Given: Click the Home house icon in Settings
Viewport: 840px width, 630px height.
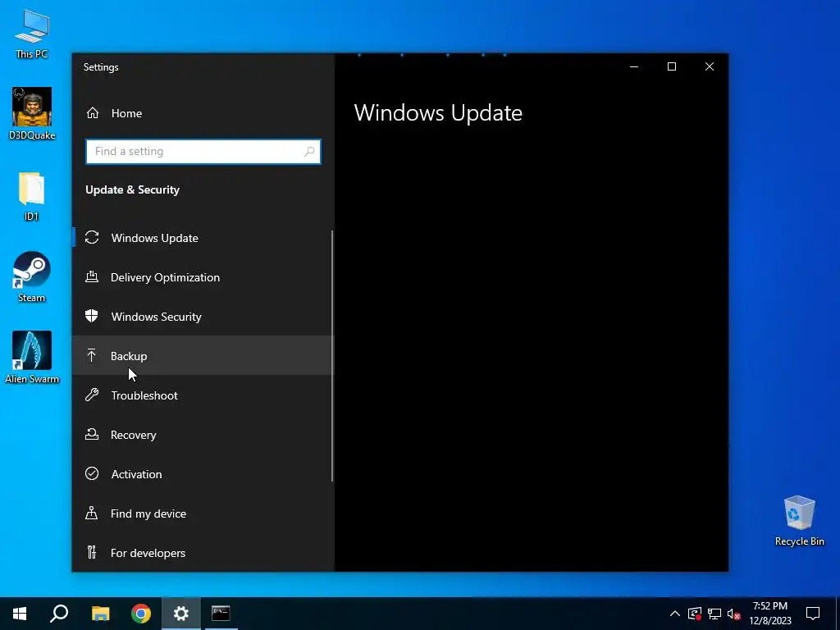Looking at the screenshot, I should pos(93,113).
